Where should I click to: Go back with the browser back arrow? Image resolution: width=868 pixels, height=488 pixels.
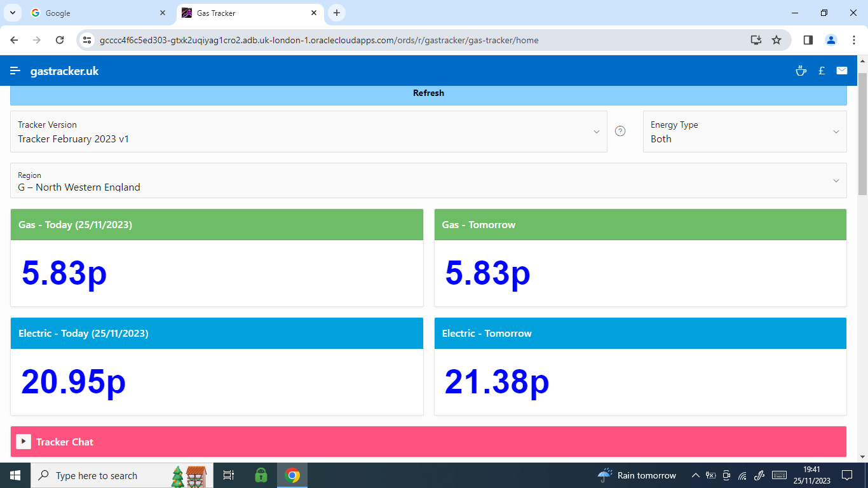(x=14, y=40)
